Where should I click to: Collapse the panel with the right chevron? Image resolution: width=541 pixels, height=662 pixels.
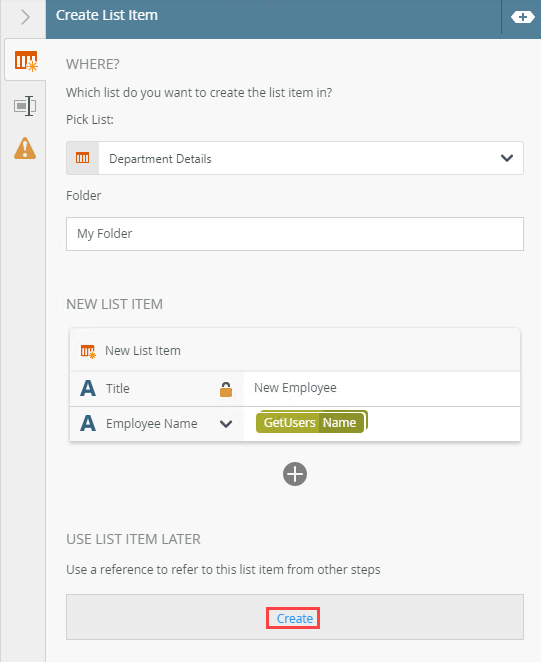tap(25, 17)
